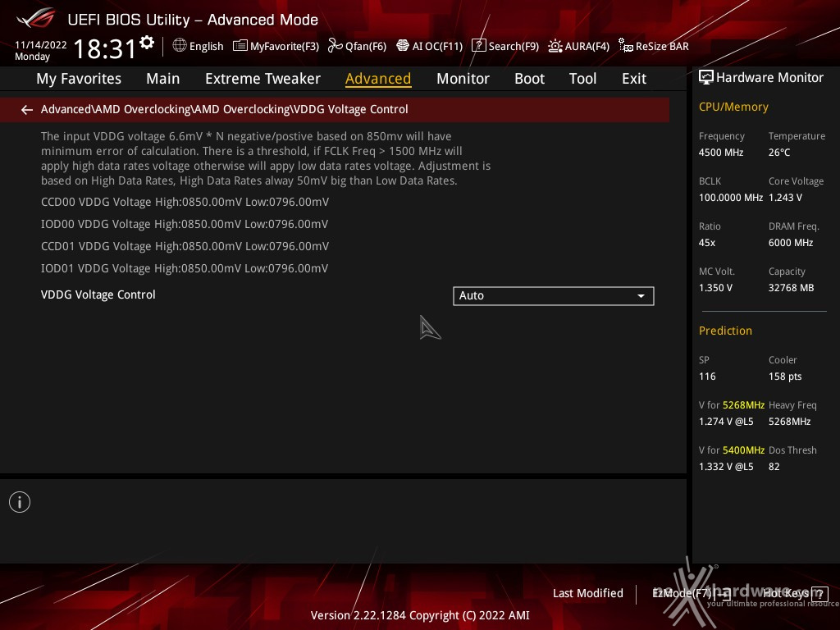
Task: Open the Extreme Tweaker tab
Action: click(x=262, y=79)
